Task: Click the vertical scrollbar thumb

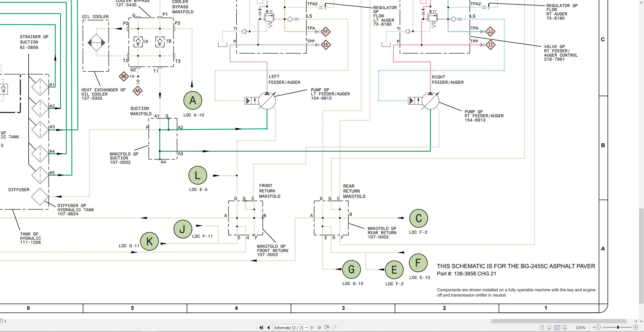Action: point(641,256)
